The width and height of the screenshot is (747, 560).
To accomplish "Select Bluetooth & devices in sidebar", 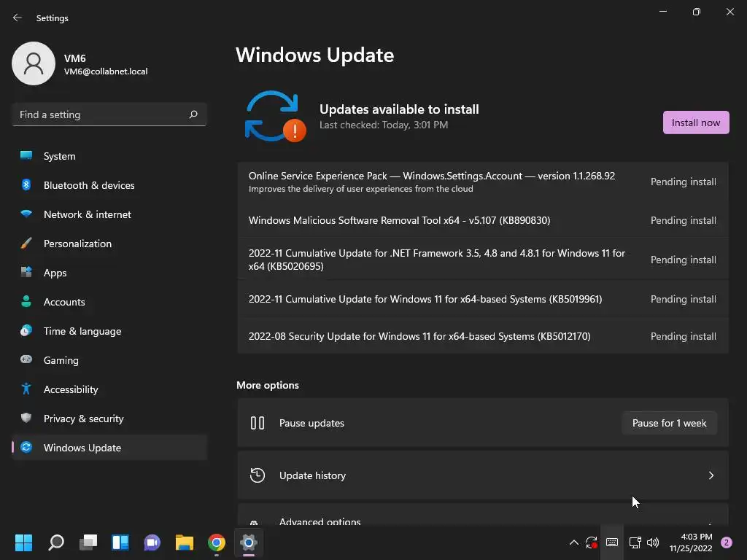I will [x=109, y=184].
